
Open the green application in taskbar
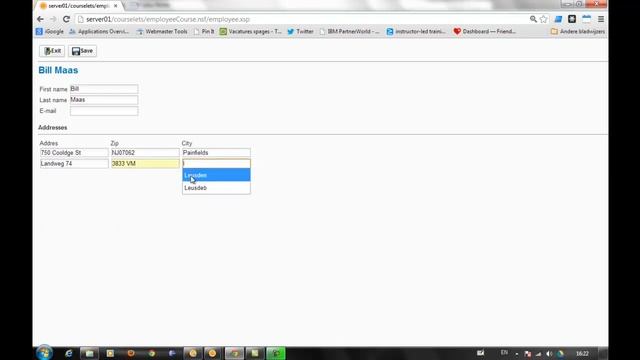(276, 353)
